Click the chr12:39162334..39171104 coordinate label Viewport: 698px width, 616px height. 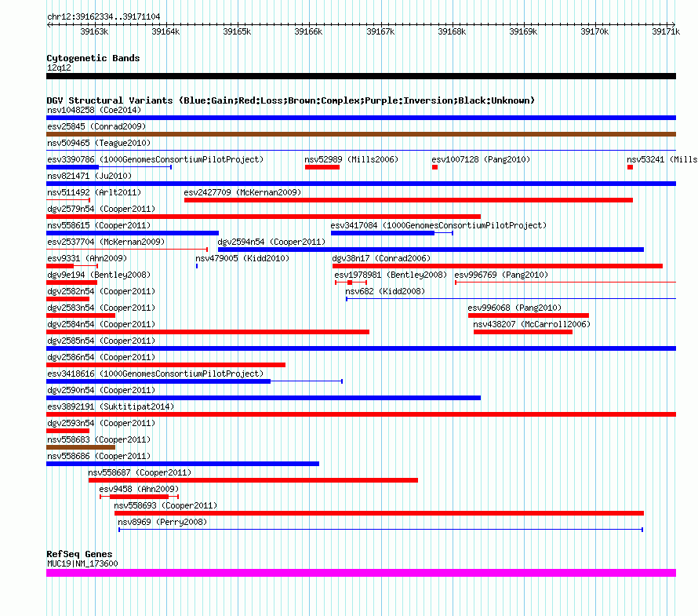click(104, 16)
